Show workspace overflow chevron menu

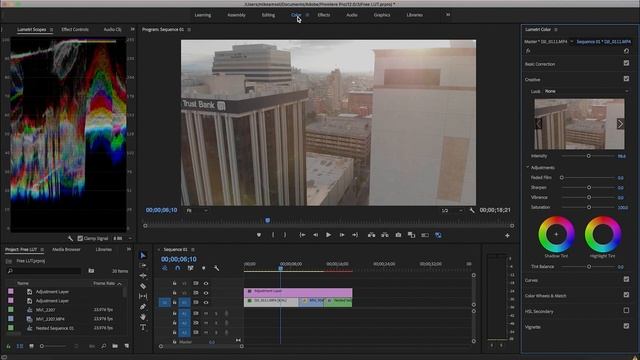448,15
